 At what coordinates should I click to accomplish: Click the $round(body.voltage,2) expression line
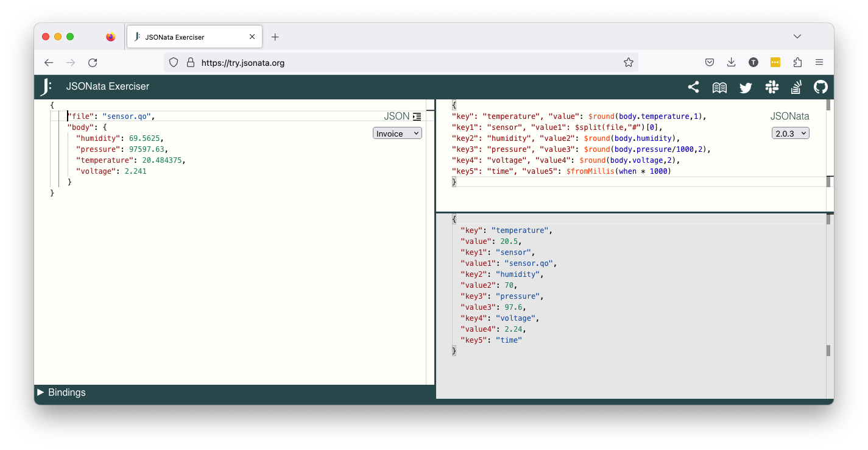tap(566, 160)
